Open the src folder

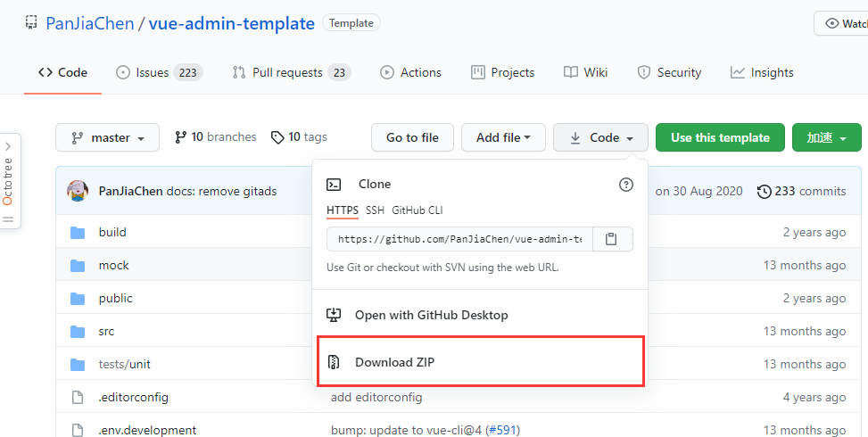106,332
